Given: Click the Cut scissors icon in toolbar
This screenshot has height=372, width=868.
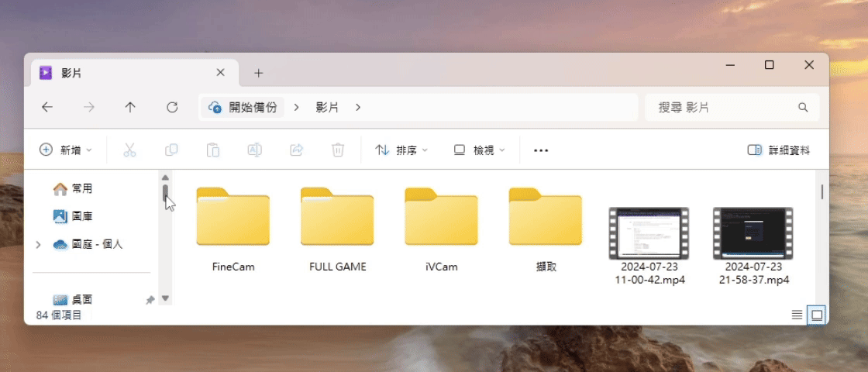Looking at the screenshot, I should (x=129, y=150).
